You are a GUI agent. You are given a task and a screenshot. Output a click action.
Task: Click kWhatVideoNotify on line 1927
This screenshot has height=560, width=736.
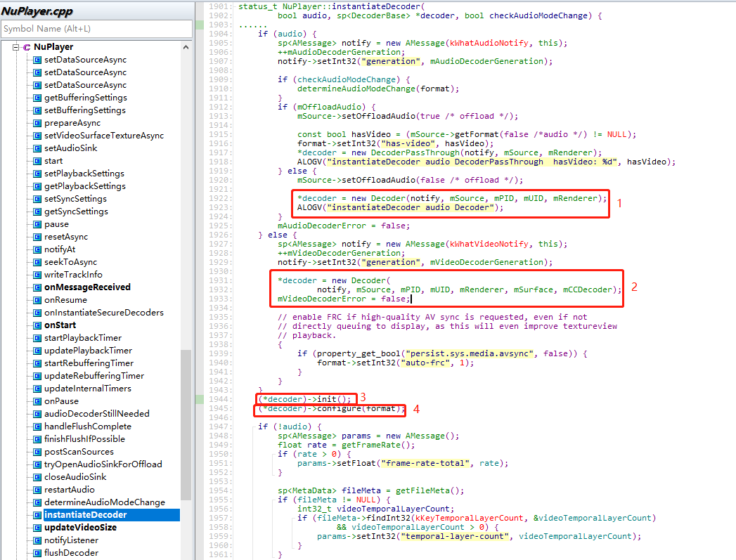click(x=489, y=244)
